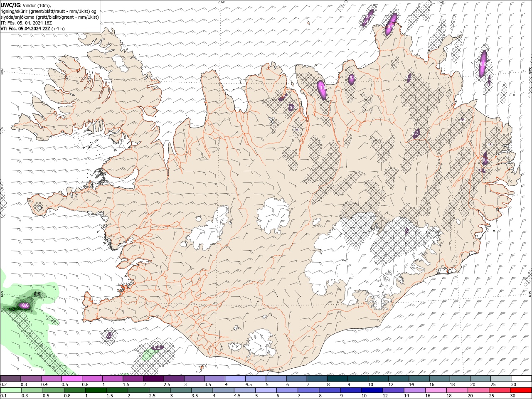Click the bright magenta 0.5 swatch on the snow scale
532x399 pixels.
pos(71,379)
